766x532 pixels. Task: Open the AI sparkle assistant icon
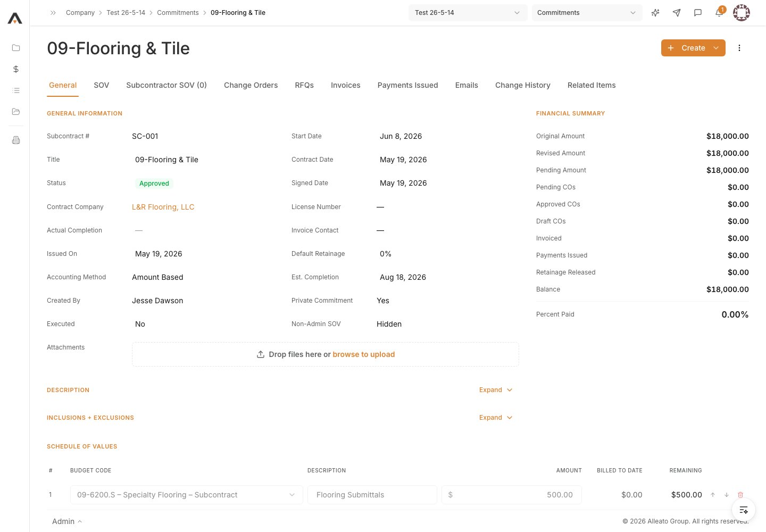[x=655, y=13]
